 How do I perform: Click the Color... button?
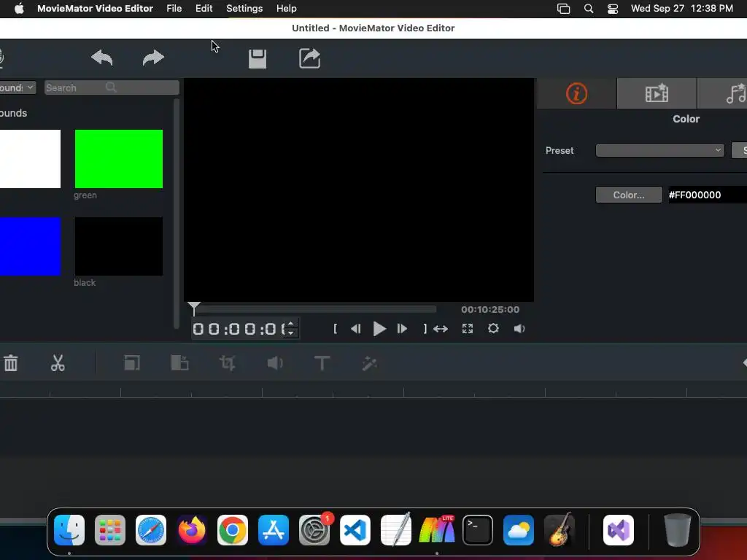click(629, 195)
